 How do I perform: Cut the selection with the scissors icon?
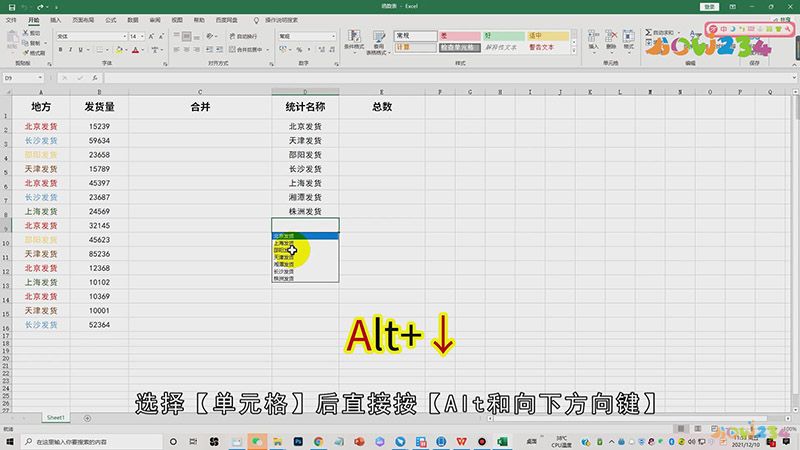(31, 33)
